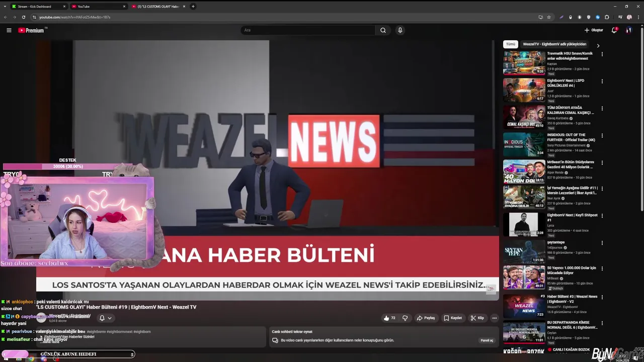Close the Kick Dashboard tab
Image resolution: width=644 pixels, height=362 pixels.
point(64,7)
